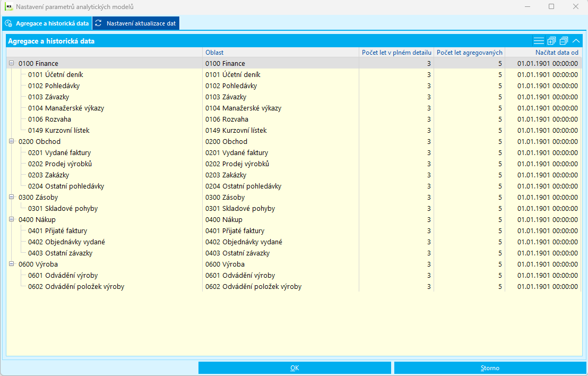This screenshot has width=588, height=376.
Task: Select the 0102 Pohledávky tree item
Action: 54,86
